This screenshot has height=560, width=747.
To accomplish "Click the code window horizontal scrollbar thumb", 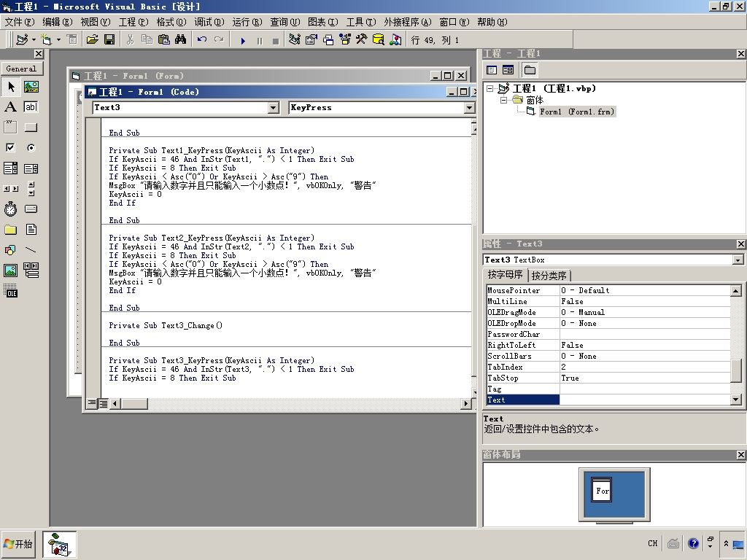I will pyautogui.click(x=134, y=404).
